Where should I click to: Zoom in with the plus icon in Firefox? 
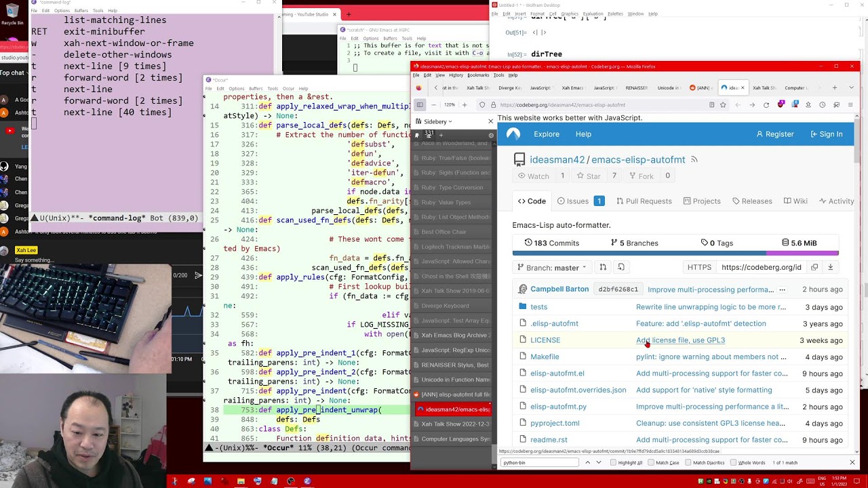465,104
